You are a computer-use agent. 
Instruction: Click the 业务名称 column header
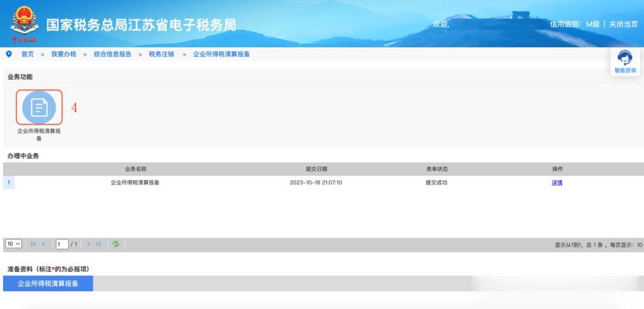click(135, 169)
